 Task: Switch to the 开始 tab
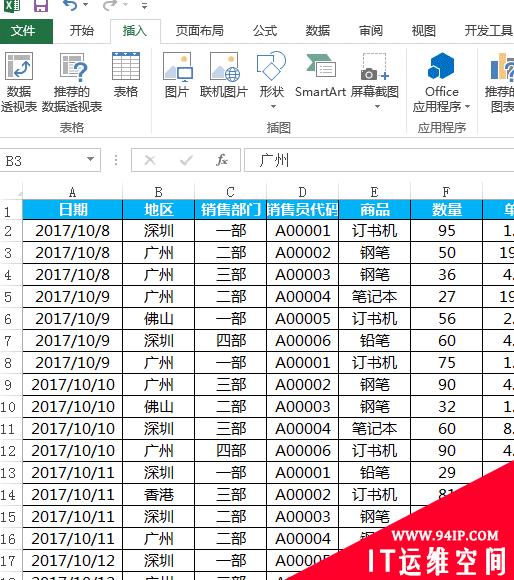82,31
